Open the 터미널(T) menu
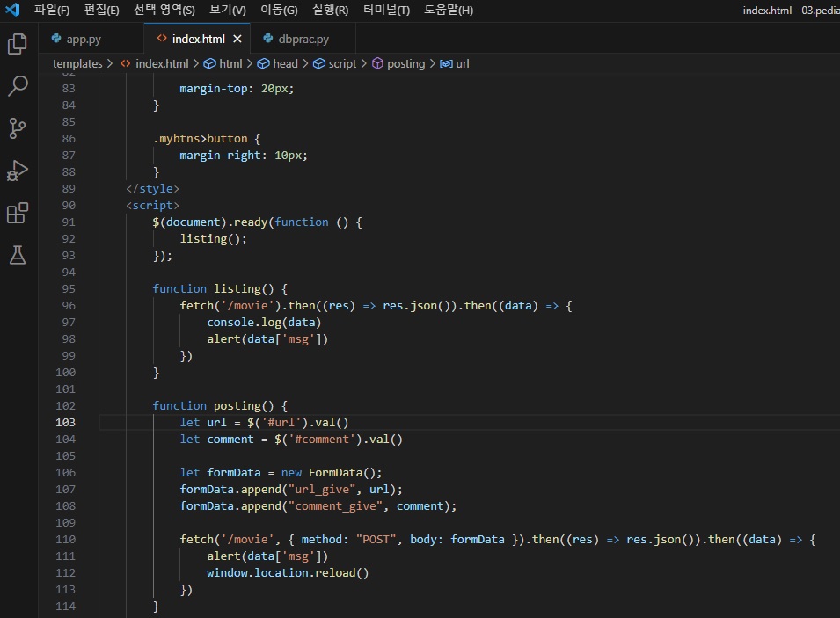The width and height of the screenshot is (840, 618). [386, 11]
